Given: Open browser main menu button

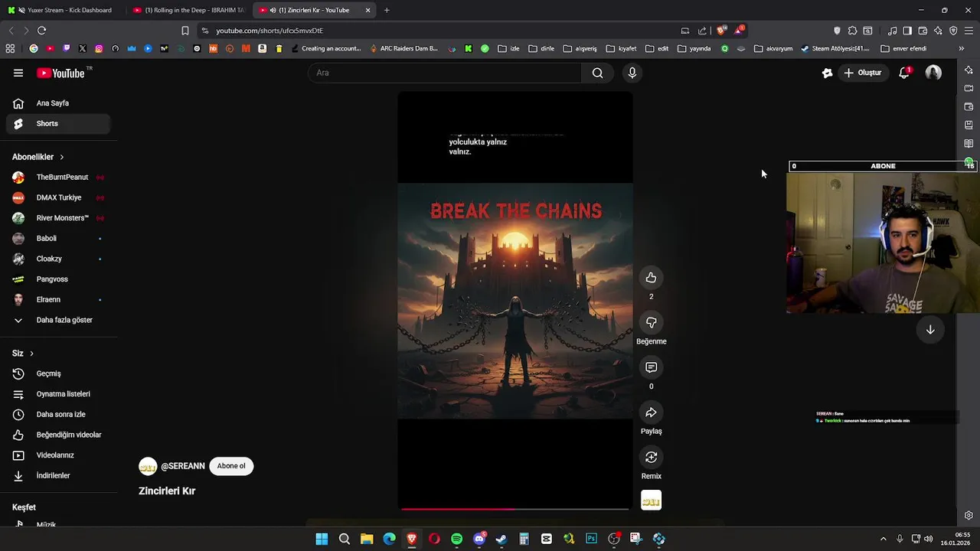Looking at the screenshot, I should point(969,31).
